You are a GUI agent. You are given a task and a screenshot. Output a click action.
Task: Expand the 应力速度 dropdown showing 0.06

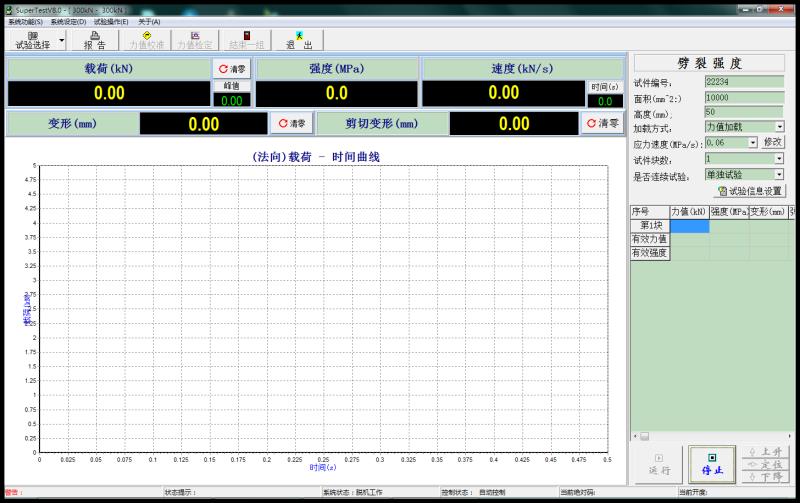[753, 143]
